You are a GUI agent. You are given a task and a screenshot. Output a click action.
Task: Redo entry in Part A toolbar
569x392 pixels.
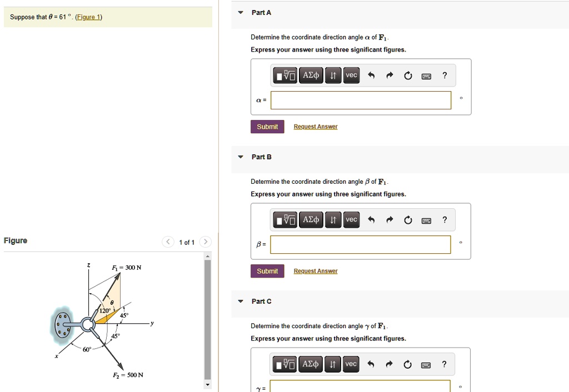point(390,76)
